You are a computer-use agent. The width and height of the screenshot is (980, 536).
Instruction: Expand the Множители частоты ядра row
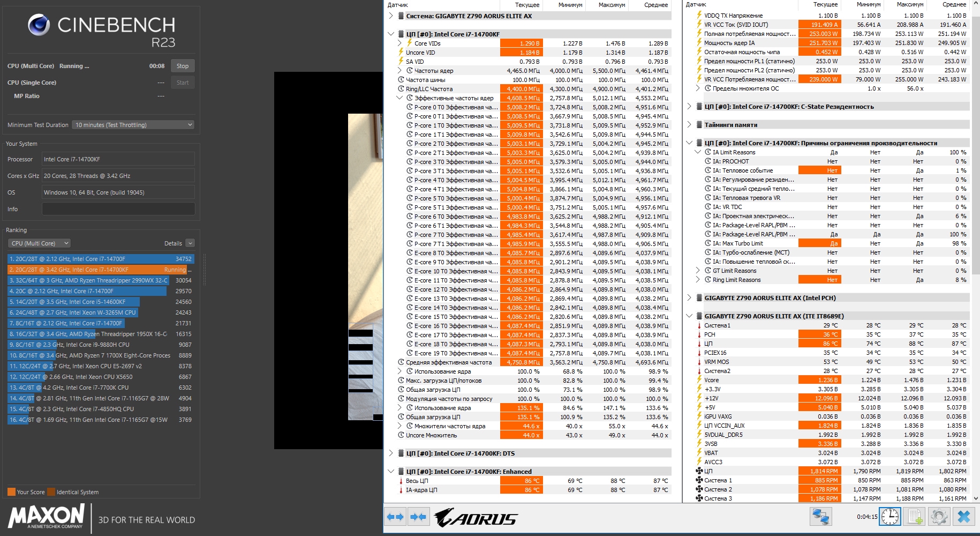tap(399, 426)
